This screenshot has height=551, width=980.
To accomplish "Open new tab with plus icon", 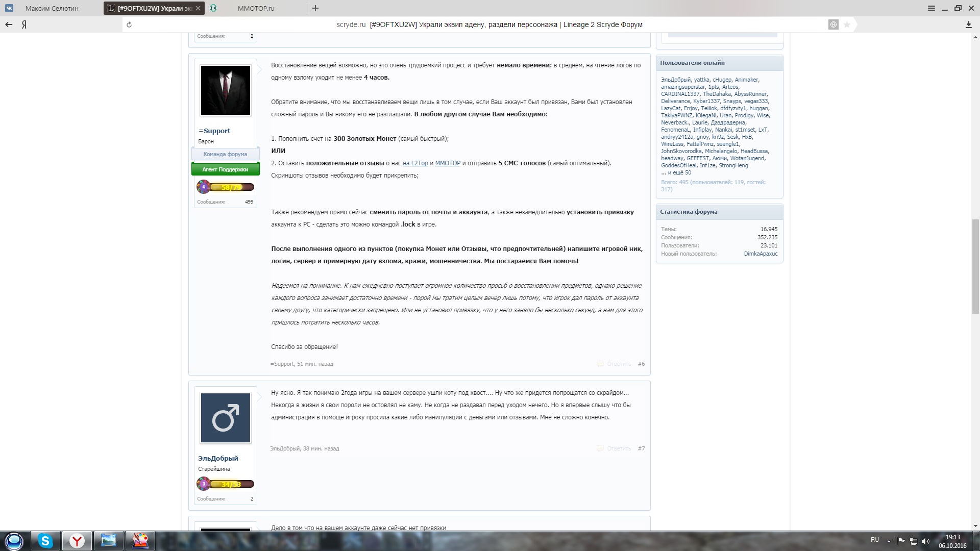I will coord(315,8).
